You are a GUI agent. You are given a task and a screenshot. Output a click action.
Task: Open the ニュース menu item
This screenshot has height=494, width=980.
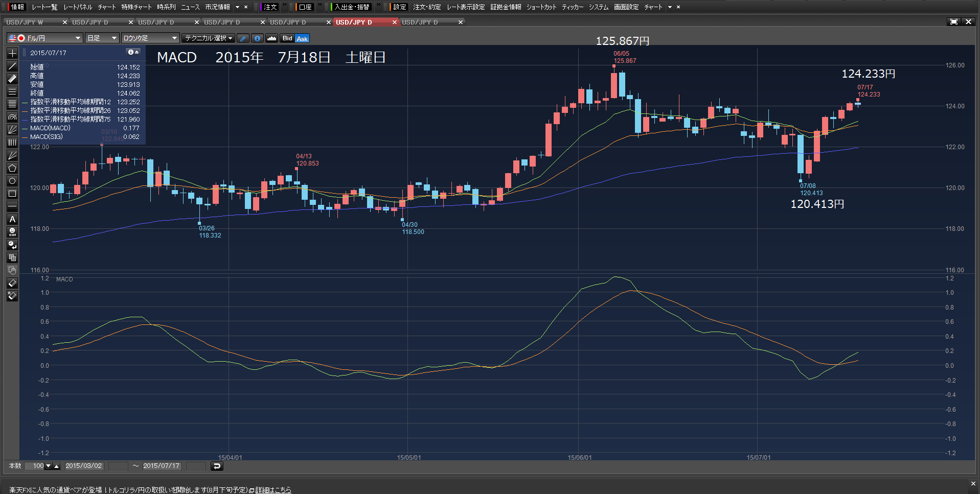(190, 7)
